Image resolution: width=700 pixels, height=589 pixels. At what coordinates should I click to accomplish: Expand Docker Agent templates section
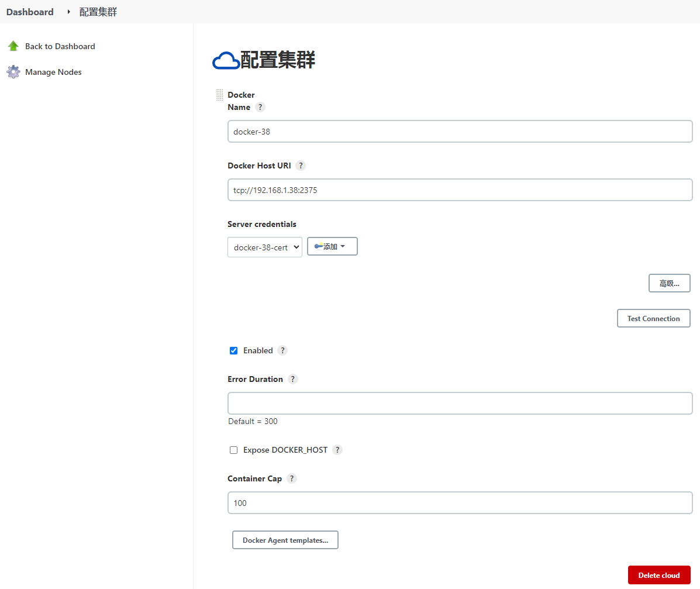(285, 540)
